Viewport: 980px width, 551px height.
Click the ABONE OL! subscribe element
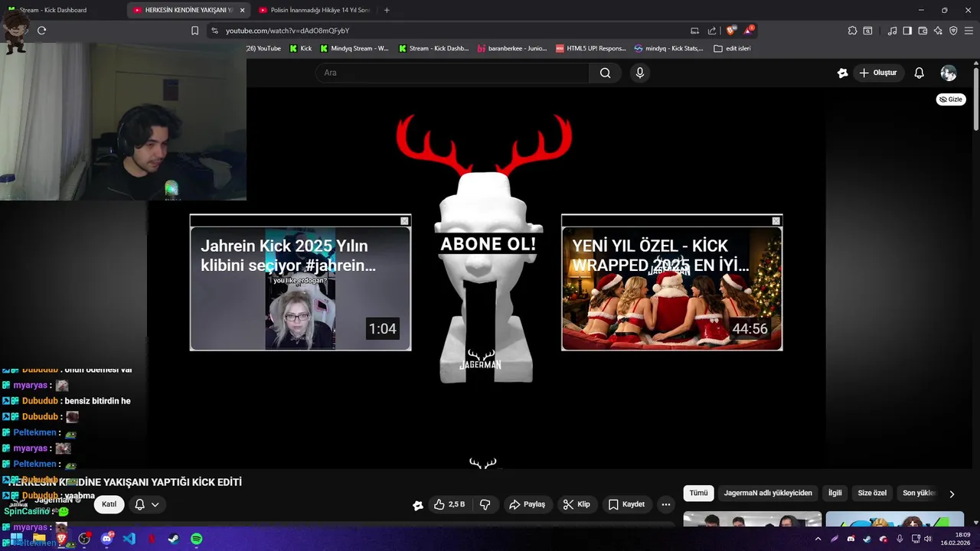(x=488, y=244)
